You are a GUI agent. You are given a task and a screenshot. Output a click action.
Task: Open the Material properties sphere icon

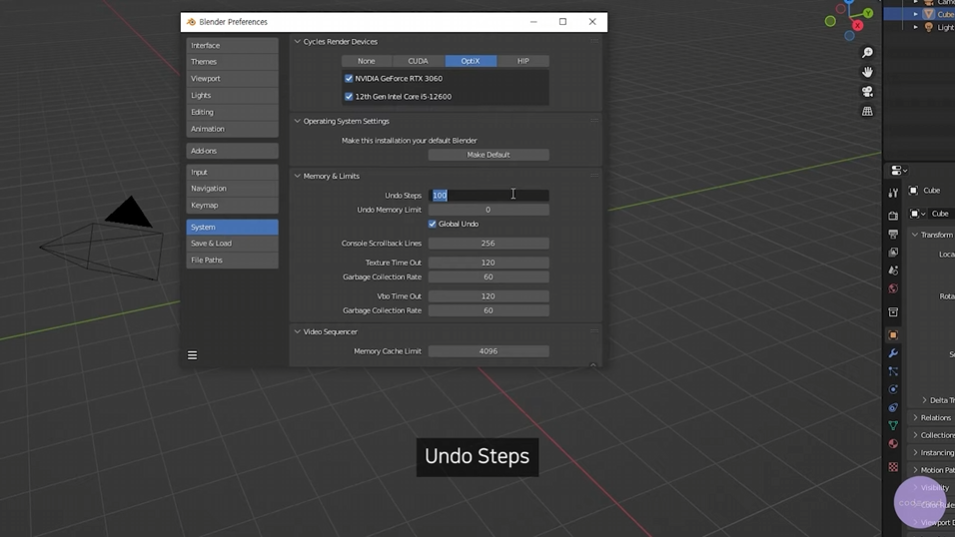click(893, 443)
